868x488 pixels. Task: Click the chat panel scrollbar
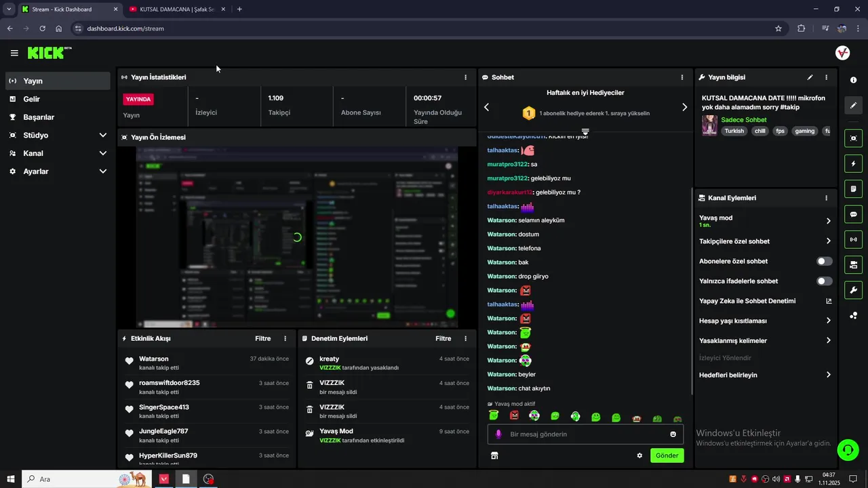[691, 291]
